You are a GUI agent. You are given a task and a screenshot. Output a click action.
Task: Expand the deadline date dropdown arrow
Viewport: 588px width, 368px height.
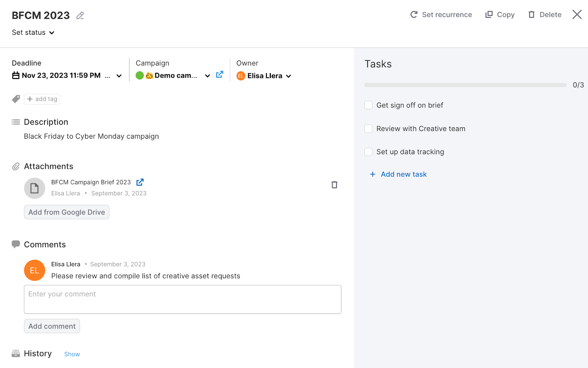click(x=119, y=76)
